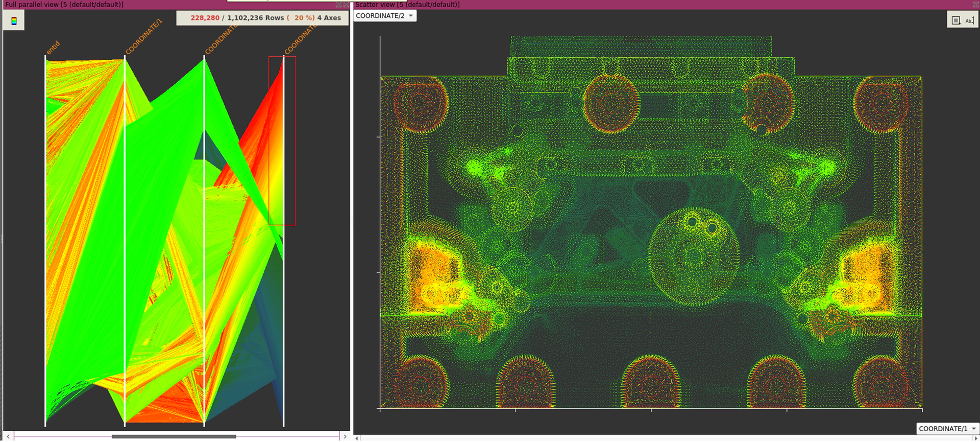
Task: Click the entid axis label
Action: pyautogui.click(x=53, y=47)
